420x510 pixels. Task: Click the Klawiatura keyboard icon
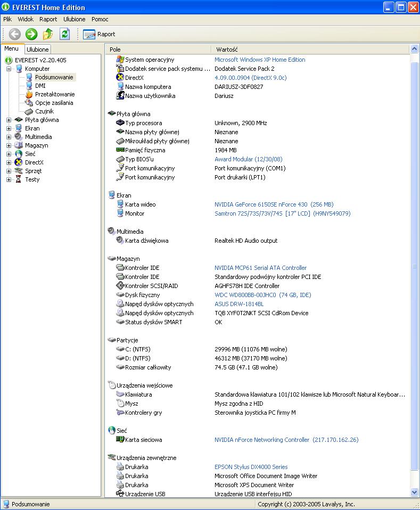pos(120,394)
